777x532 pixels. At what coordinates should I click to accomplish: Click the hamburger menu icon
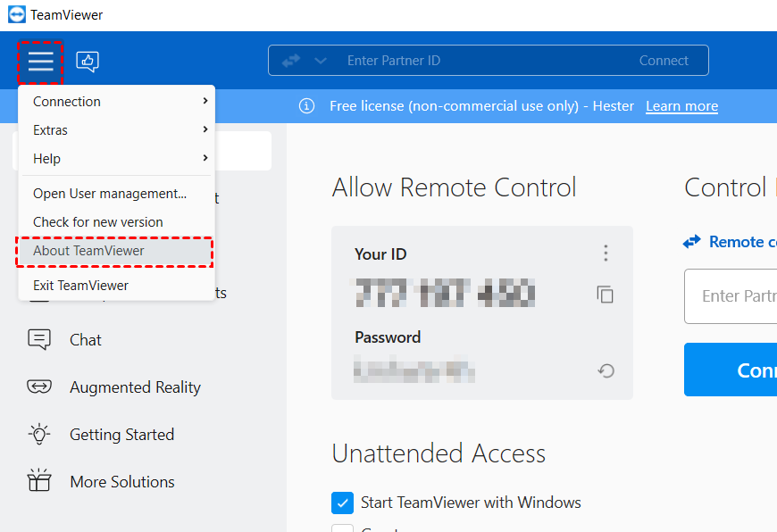click(x=40, y=61)
